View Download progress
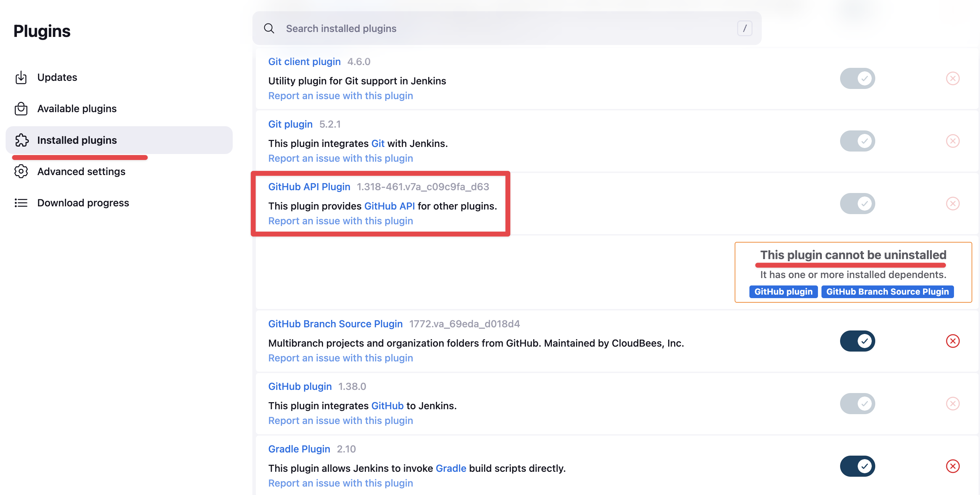980x495 pixels. click(x=119, y=203)
